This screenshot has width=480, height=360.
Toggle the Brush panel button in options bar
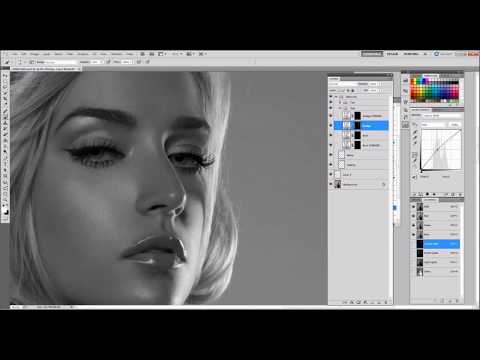[32, 62]
